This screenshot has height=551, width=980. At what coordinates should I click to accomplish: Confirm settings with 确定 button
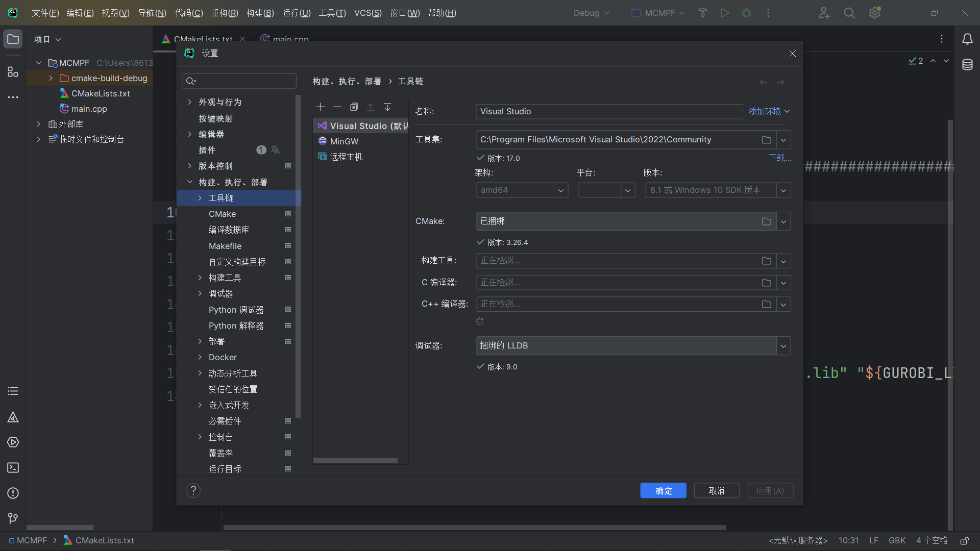[663, 491]
